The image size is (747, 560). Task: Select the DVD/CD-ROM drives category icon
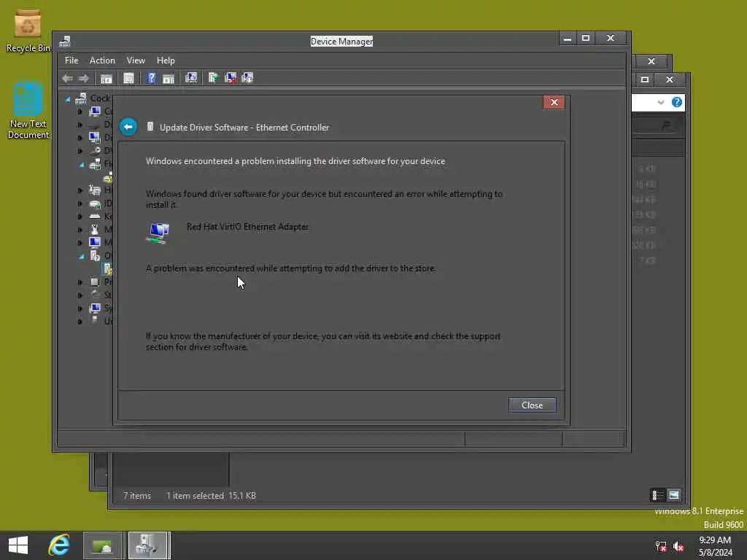(95, 151)
